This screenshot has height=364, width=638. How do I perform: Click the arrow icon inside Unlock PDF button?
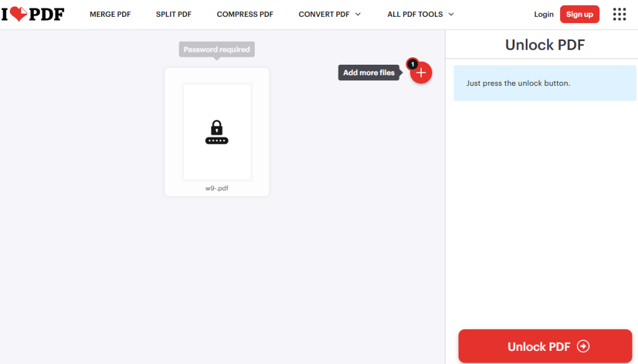pyautogui.click(x=584, y=347)
